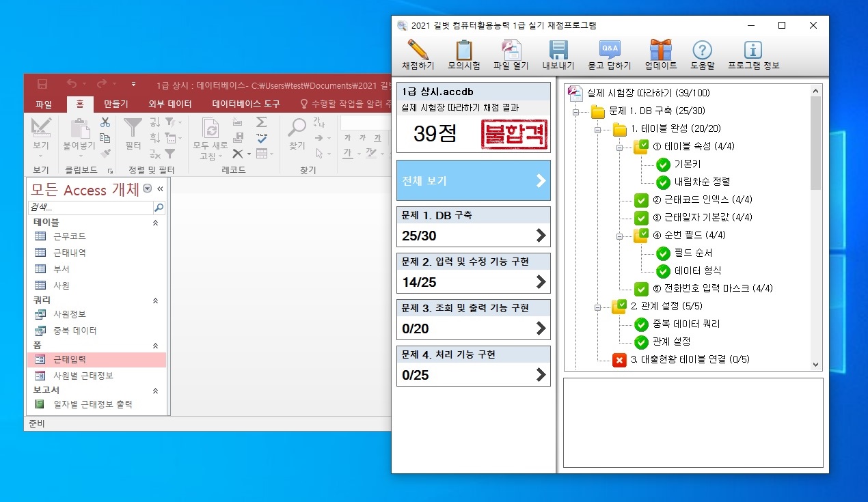Click the 검색 box in navigation pane
The height and width of the screenshot is (502, 868).
click(x=90, y=208)
